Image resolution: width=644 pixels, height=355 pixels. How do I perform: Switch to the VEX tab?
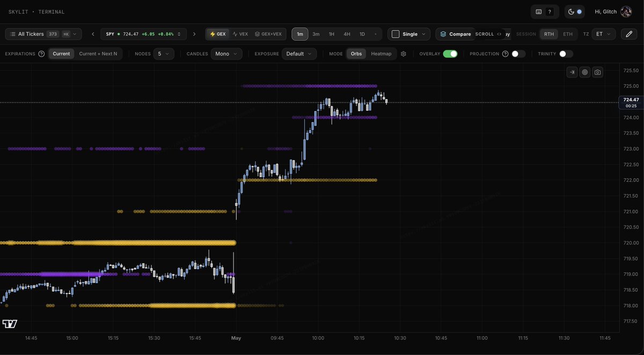(240, 34)
